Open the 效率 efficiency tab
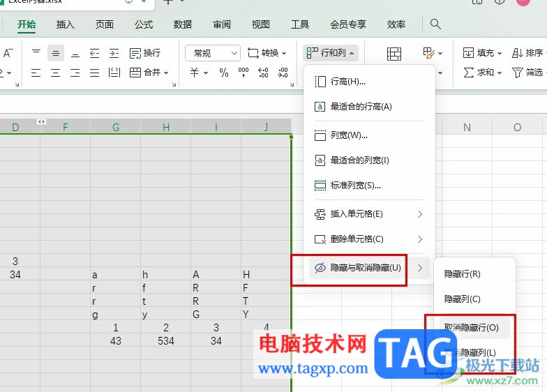547x392 pixels. [x=396, y=24]
